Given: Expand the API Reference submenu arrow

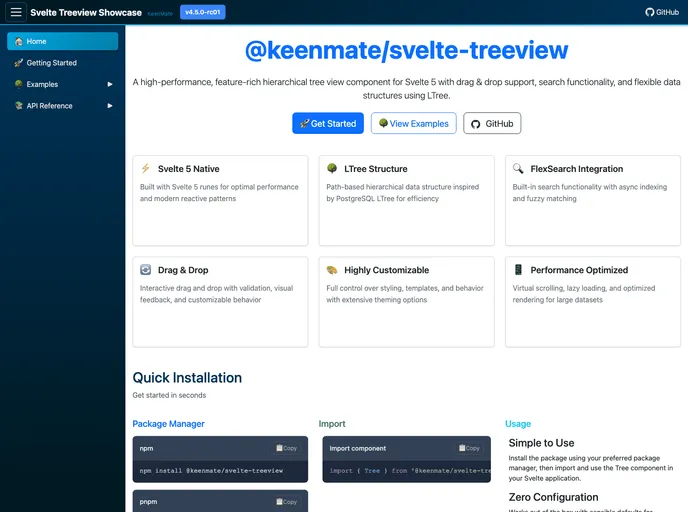Looking at the screenshot, I should click(110, 106).
